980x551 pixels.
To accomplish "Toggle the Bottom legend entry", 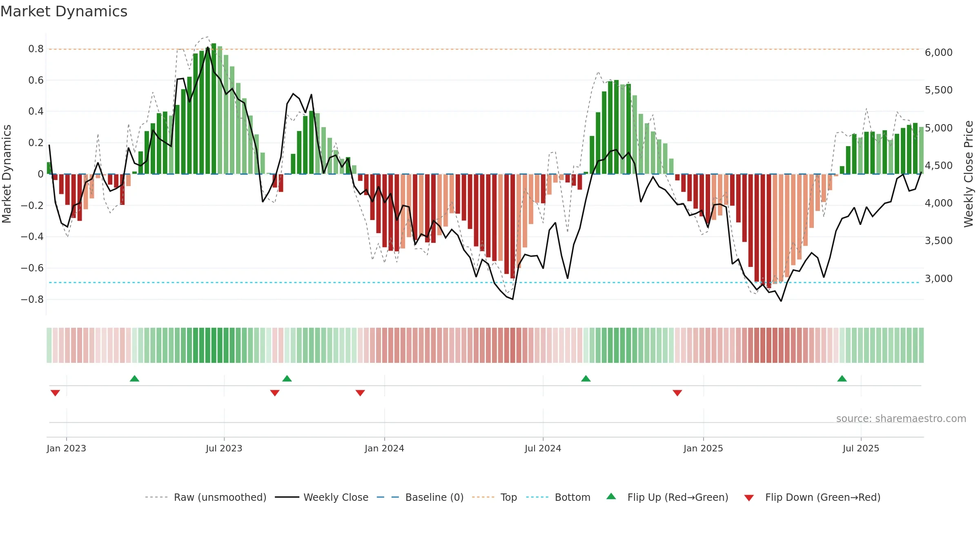I will [558, 497].
